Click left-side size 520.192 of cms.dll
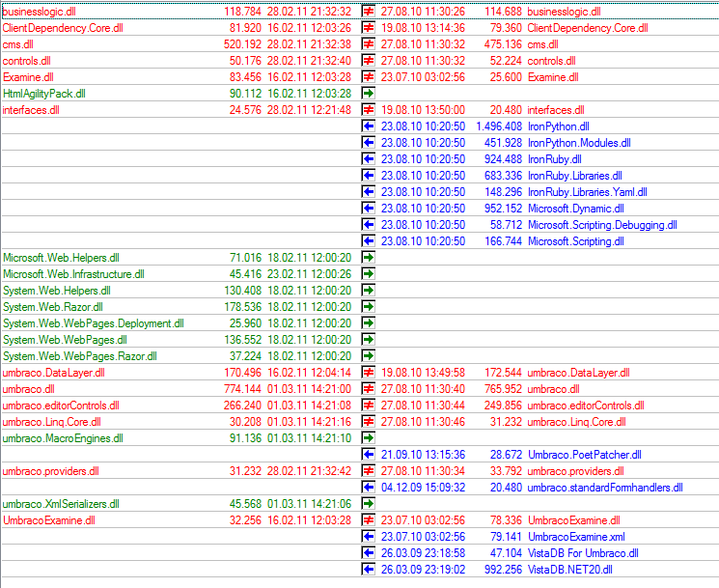 [242, 44]
